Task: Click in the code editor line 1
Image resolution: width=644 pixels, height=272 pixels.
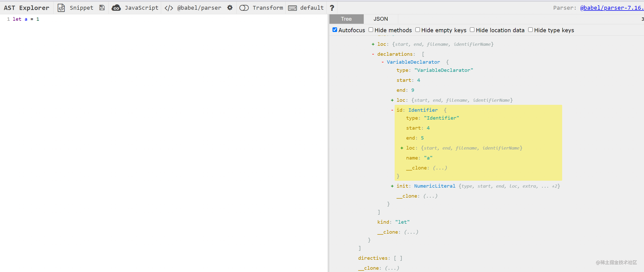Action: click(102, 19)
